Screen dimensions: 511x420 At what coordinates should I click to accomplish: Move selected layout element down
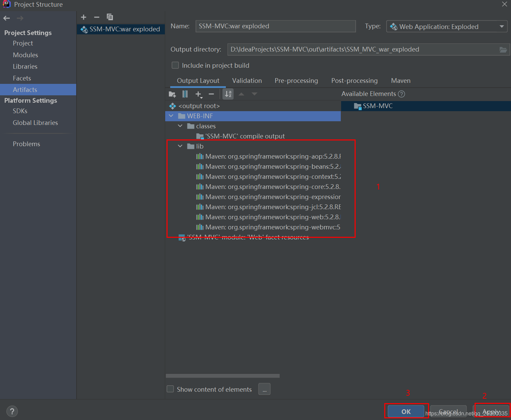(x=254, y=94)
